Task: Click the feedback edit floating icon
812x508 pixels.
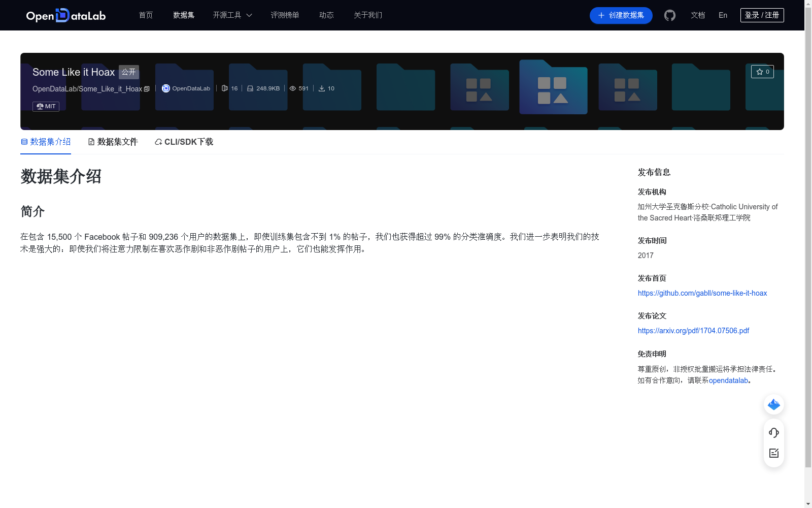Action: (773, 453)
